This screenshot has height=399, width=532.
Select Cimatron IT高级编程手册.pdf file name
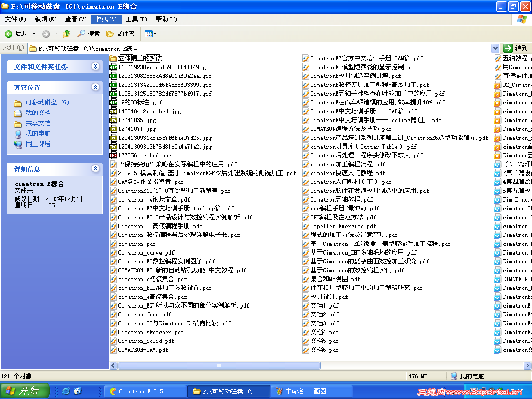pos(160,226)
